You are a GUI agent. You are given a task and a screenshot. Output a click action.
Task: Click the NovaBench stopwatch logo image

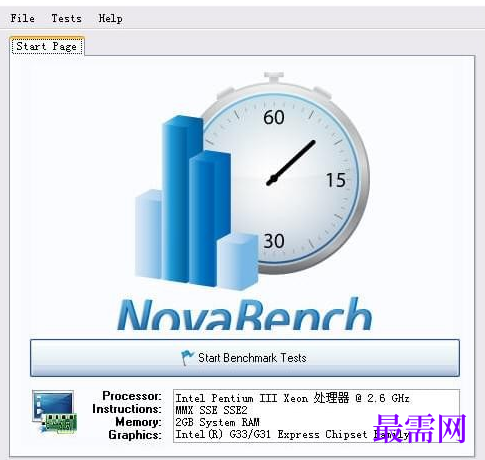coord(245,200)
